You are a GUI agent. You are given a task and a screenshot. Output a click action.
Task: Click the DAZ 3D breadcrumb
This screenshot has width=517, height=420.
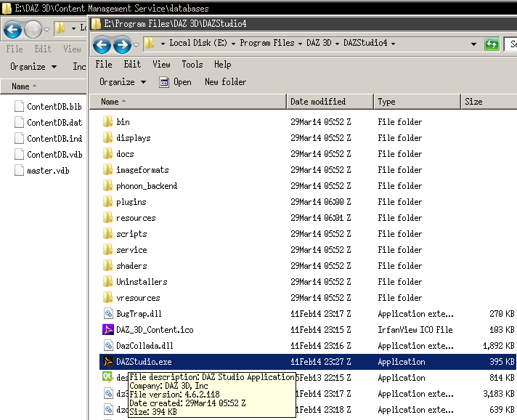click(x=319, y=43)
